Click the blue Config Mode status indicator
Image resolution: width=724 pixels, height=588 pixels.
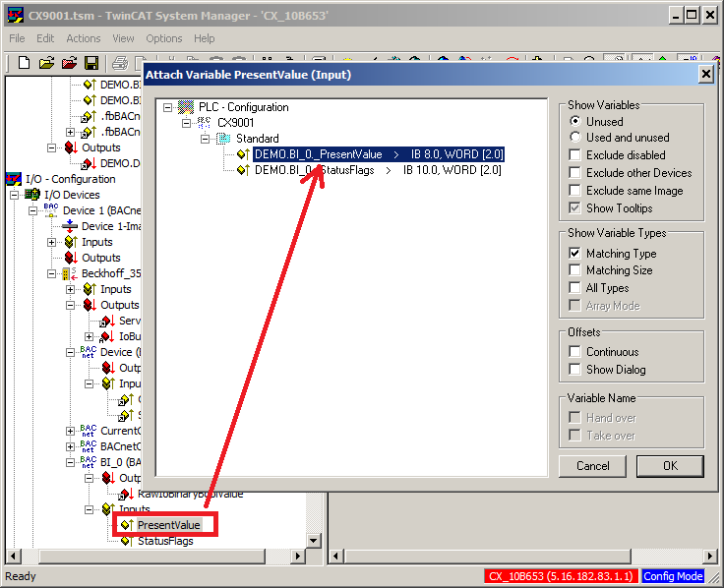click(x=673, y=576)
